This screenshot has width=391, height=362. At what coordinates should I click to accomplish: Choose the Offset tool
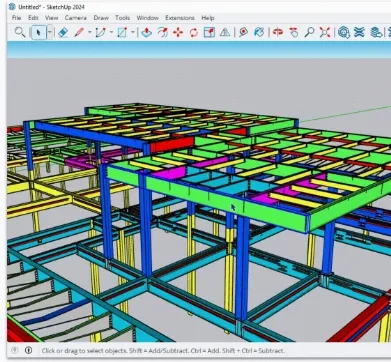[x=162, y=32]
